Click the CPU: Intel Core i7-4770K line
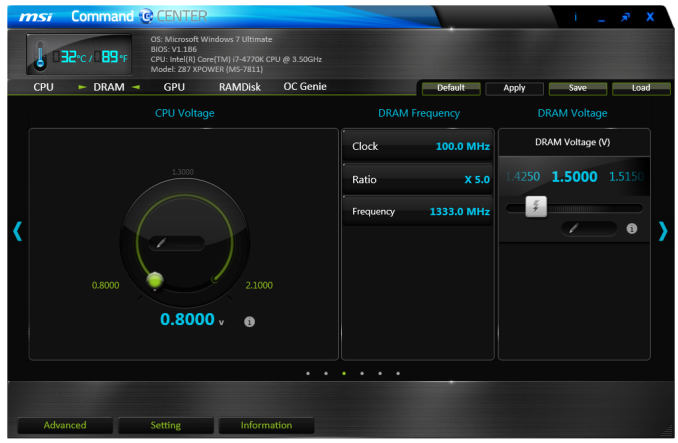Screen dimensions: 678x443 [236, 59]
